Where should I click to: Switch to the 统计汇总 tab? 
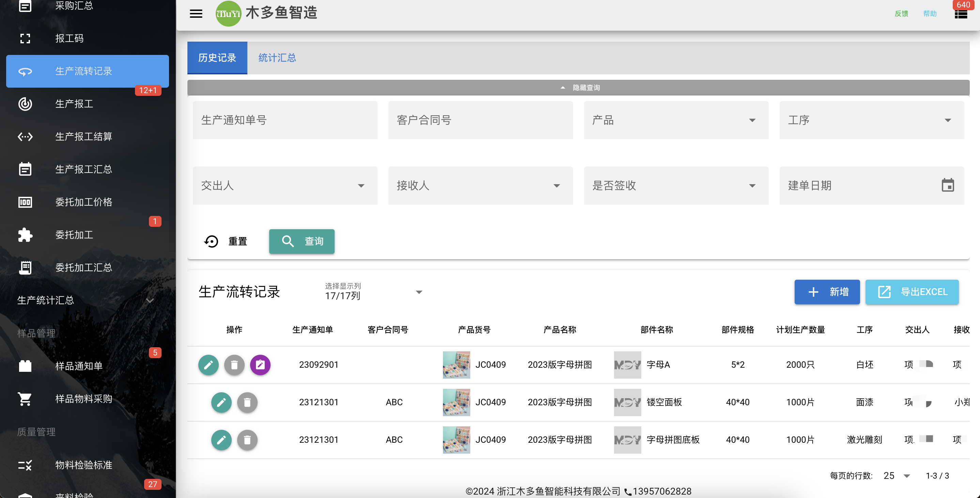[277, 58]
